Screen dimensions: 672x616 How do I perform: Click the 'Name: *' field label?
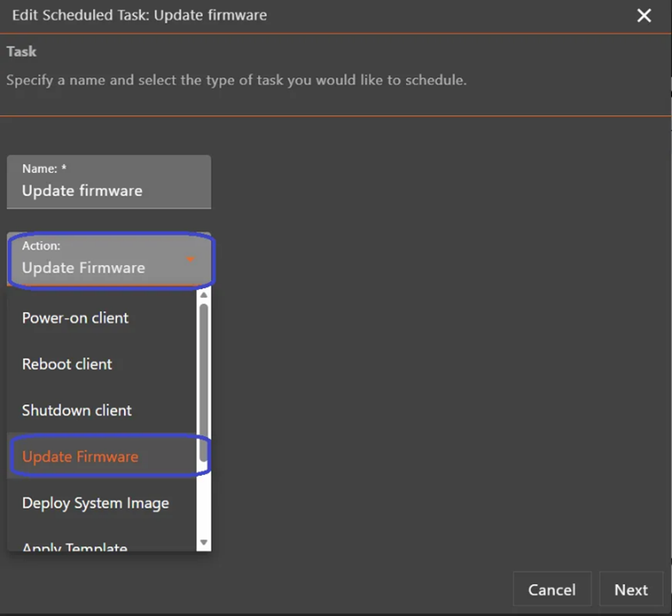pyautogui.click(x=45, y=169)
